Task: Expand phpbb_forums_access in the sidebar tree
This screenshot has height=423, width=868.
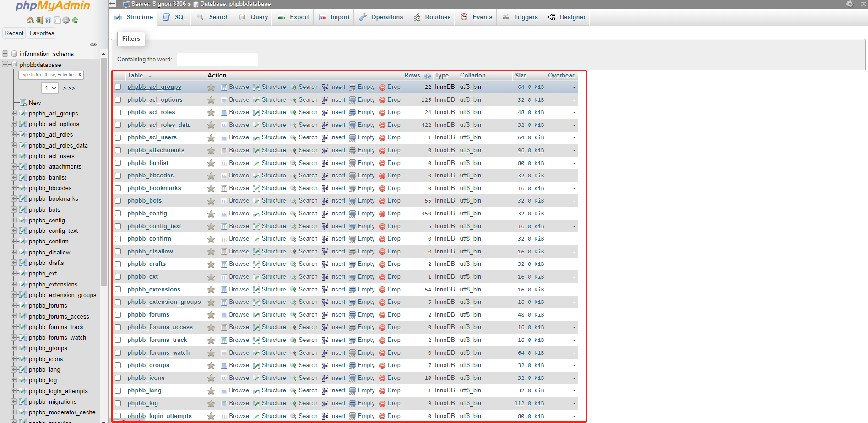Action: (13, 316)
